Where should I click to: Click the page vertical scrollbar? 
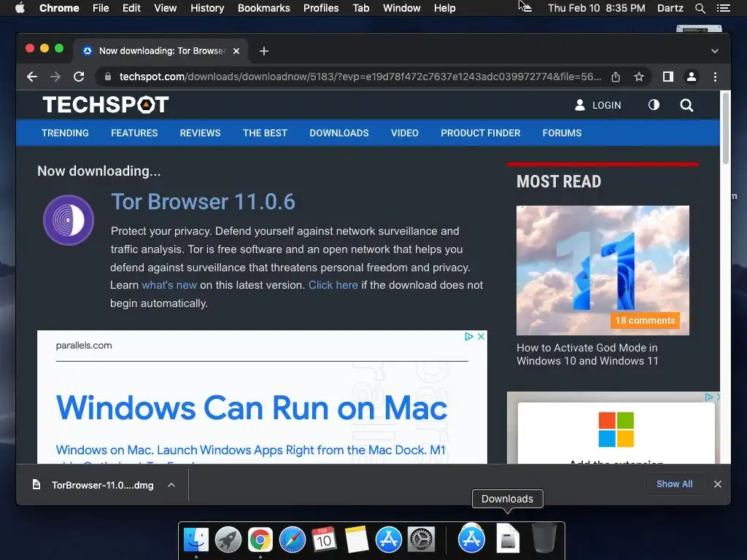tap(726, 128)
